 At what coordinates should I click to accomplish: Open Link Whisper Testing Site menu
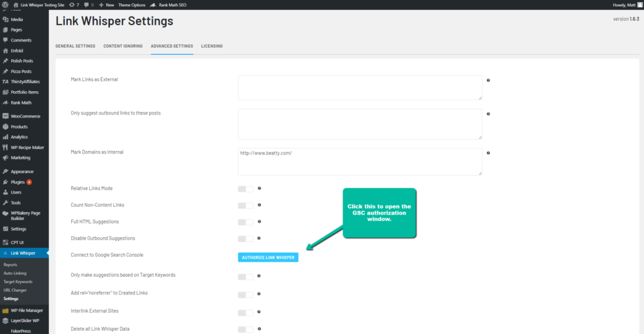point(38,5)
